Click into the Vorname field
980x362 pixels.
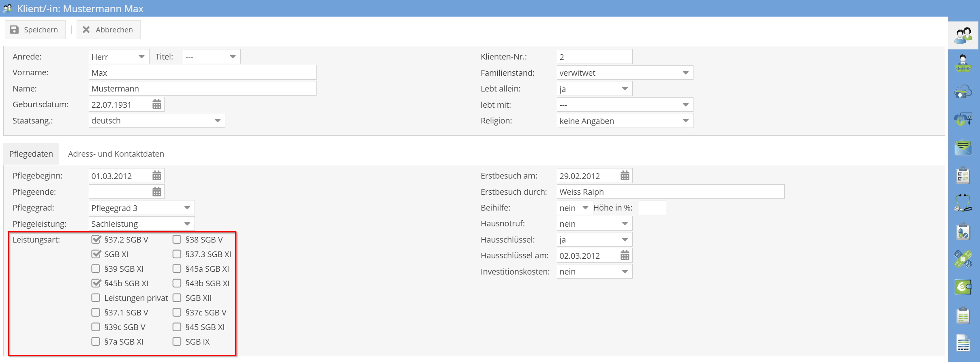[202, 73]
